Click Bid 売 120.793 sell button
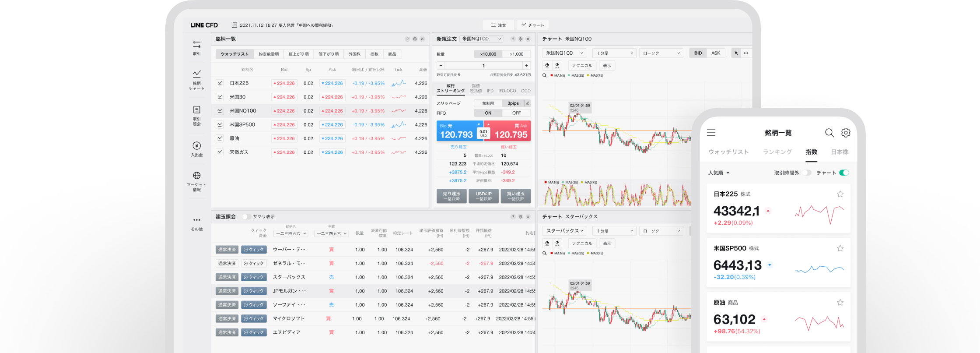Screen dimensions: 980x353 tap(459, 131)
